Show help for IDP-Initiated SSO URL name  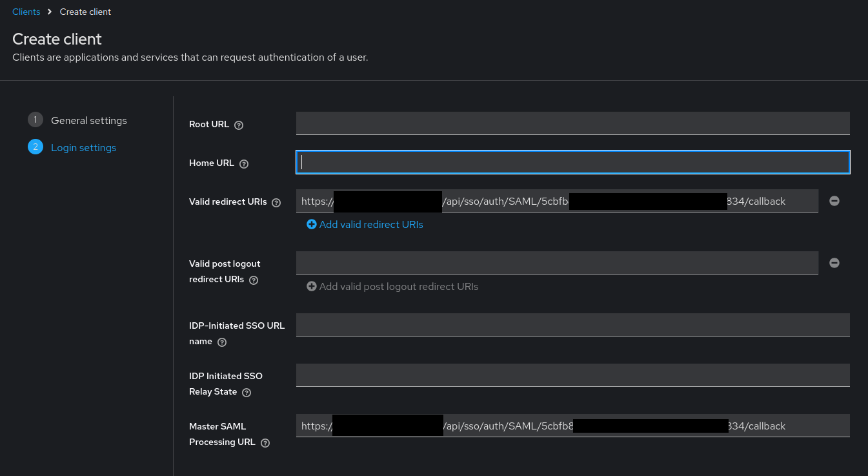tap(222, 342)
